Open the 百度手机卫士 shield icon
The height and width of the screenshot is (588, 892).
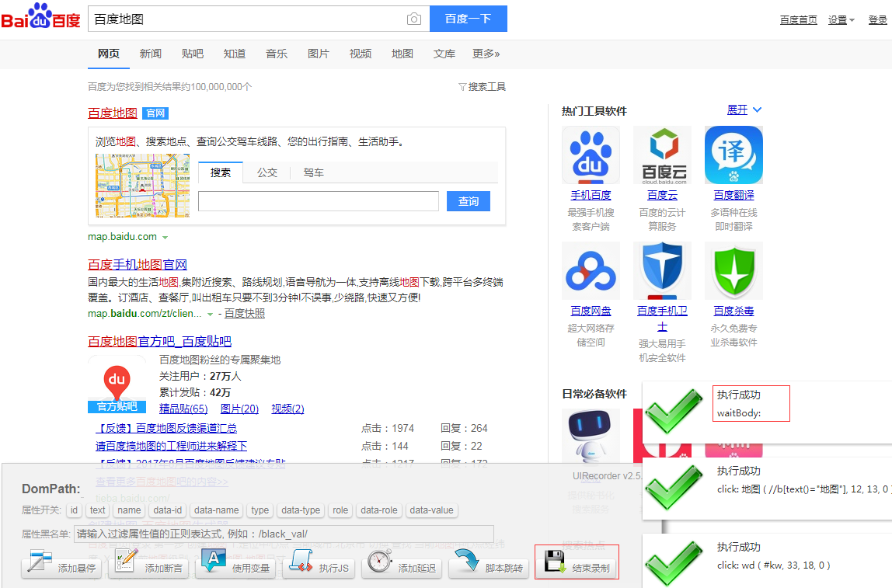tap(662, 270)
